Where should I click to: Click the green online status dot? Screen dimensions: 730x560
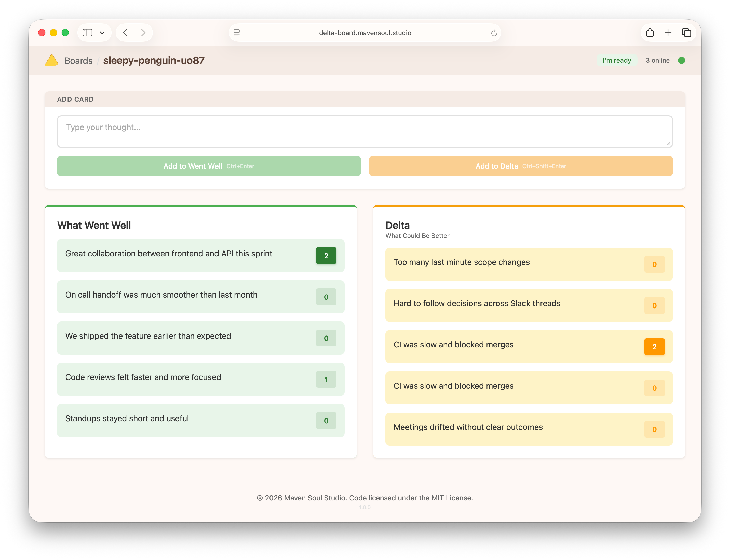click(682, 60)
